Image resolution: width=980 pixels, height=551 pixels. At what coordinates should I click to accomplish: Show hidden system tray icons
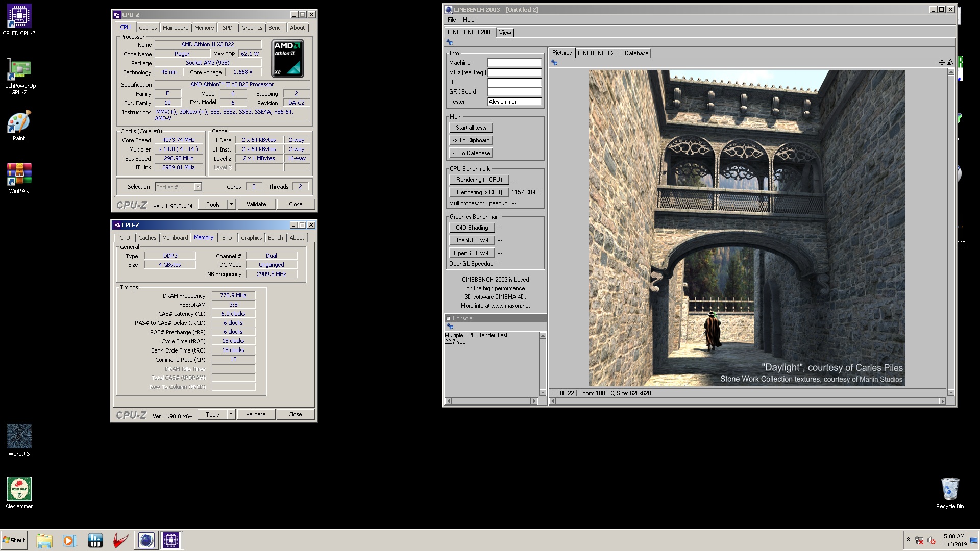[x=908, y=540]
